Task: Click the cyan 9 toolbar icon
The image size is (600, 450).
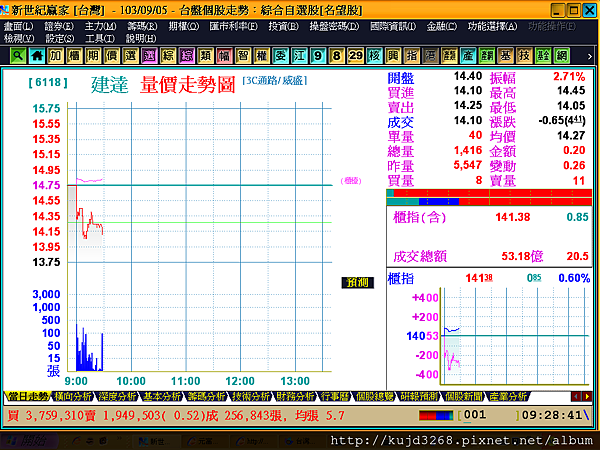Action: coord(318,56)
